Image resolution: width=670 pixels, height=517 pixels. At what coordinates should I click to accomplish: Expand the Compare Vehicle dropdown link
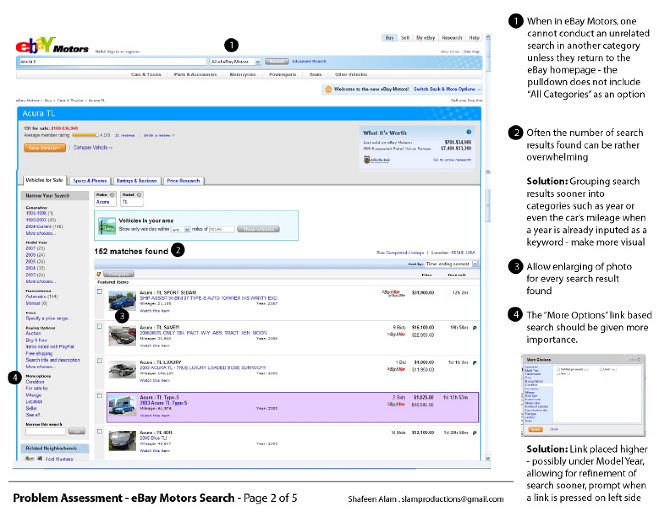tap(93, 147)
